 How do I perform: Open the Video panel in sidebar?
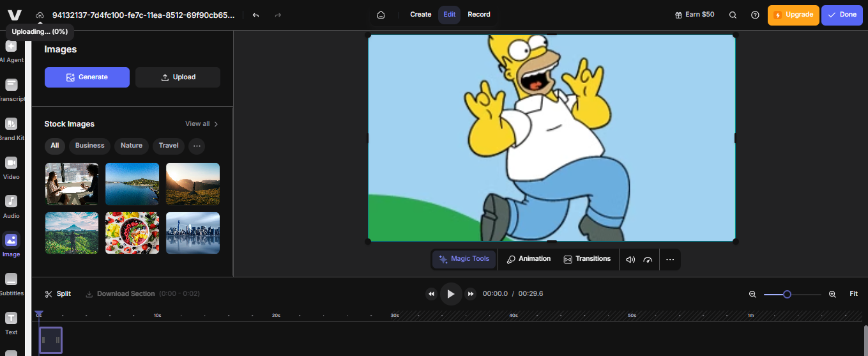pyautogui.click(x=11, y=167)
